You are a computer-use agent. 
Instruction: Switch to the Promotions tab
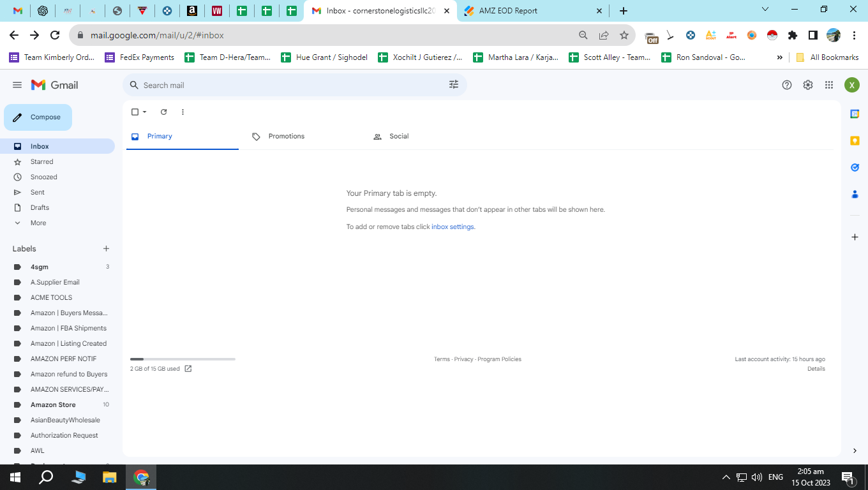[x=304, y=137]
